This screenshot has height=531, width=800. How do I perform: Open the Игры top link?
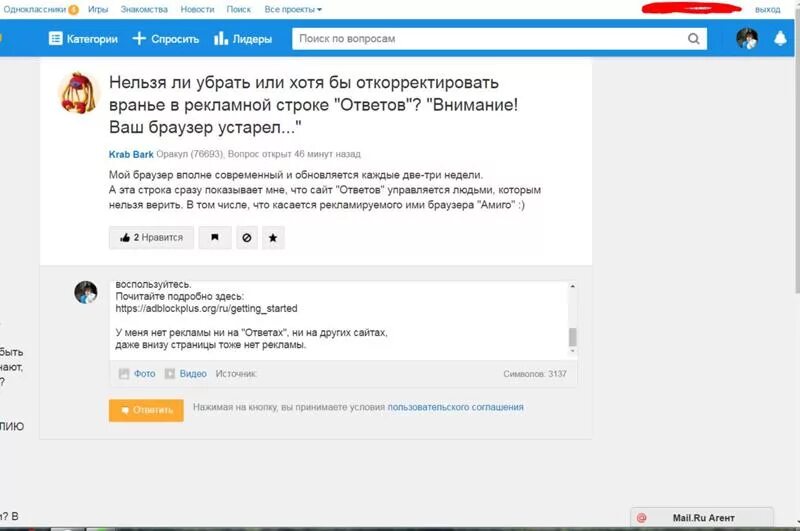pyautogui.click(x=98, y=9)
